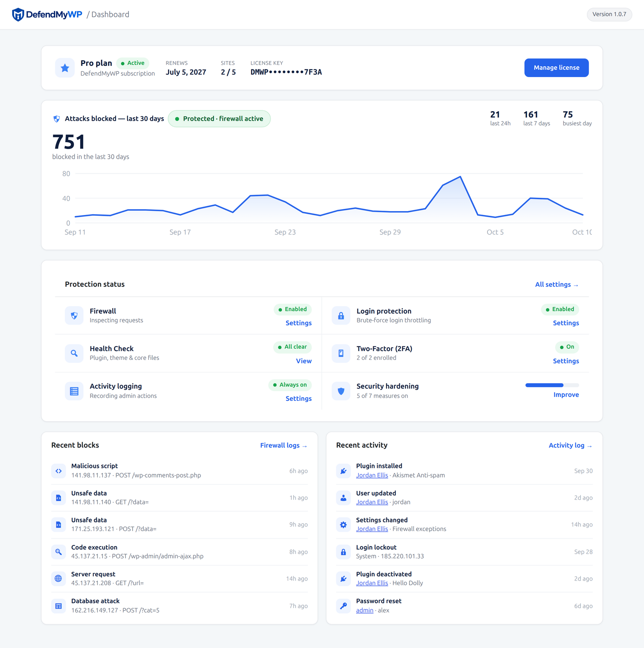Click the Settings changed gear icon
Viewport: 644px width, 648px height.
tap(343, 525)
